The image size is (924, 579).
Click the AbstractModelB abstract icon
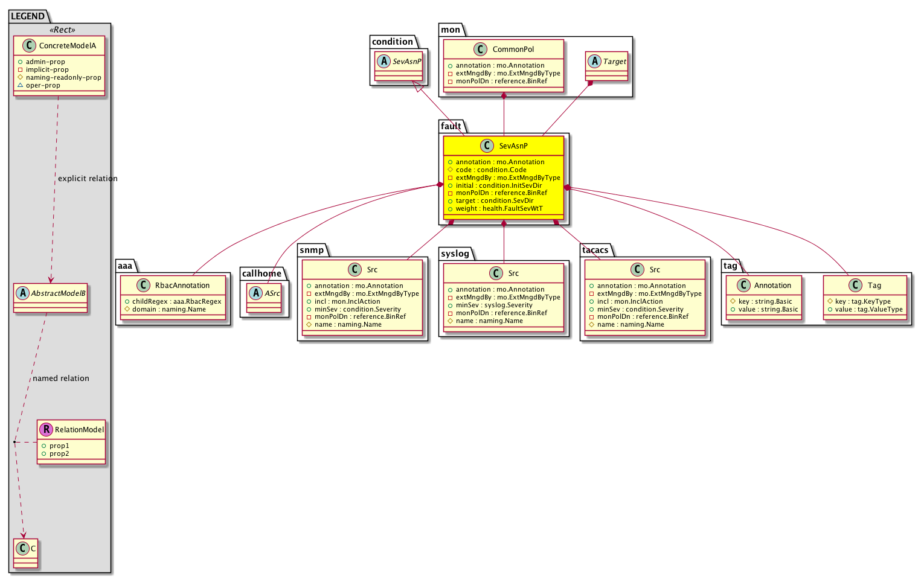click(22, 293)
